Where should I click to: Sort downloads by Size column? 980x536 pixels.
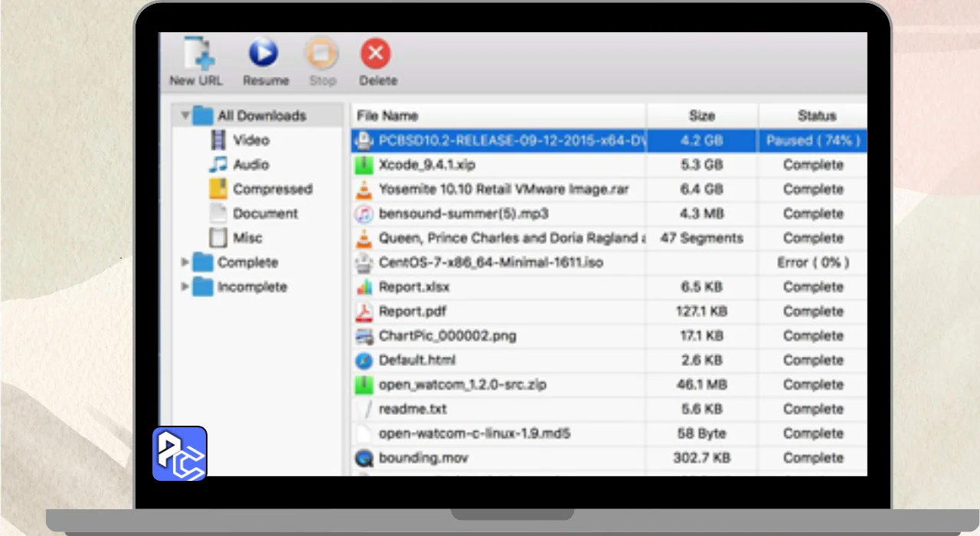701,116
